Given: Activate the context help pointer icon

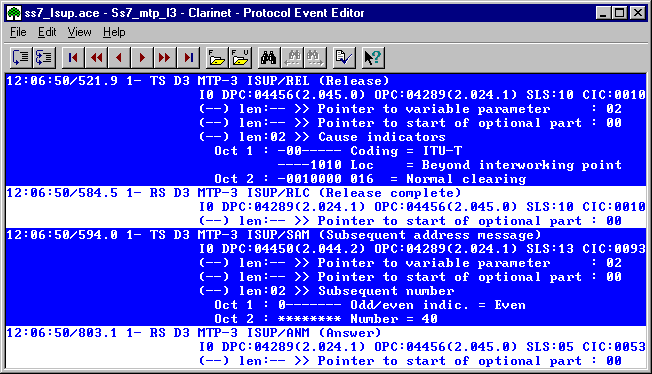Looking at the screenshot, I should (373, 57).
